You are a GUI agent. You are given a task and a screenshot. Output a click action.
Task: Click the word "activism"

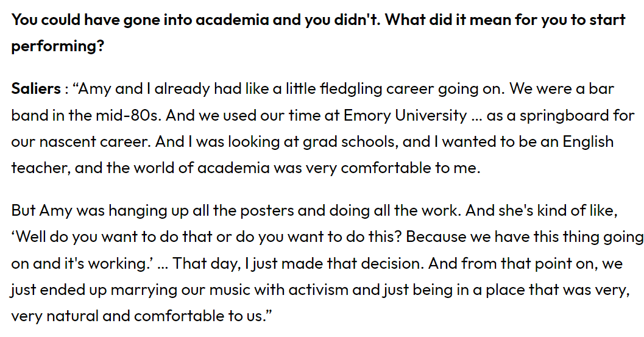pyautogui.click(x=319, y=290)
